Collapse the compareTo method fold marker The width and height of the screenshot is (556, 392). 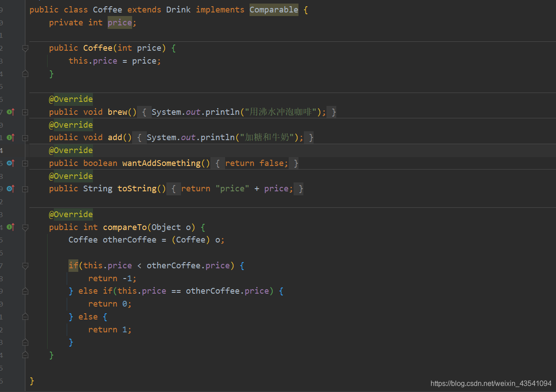click(x=25, y=227)
